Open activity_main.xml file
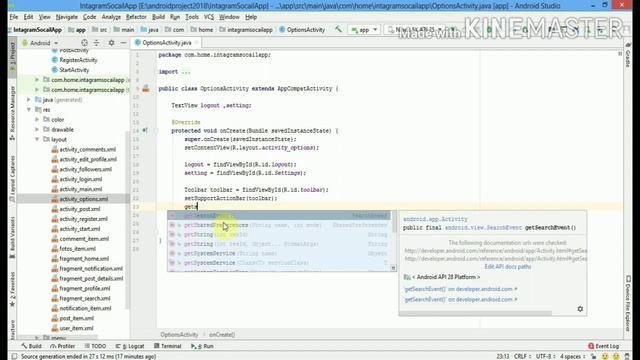640x360 pixels. pos(81,189)
